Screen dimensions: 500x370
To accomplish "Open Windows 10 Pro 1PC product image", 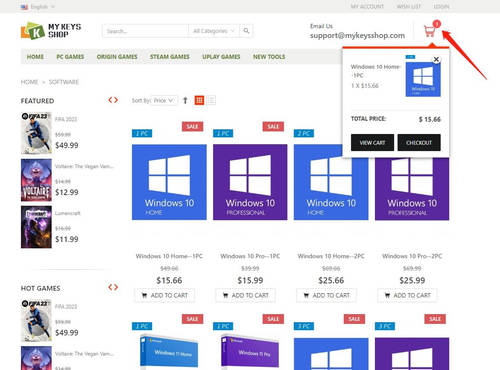I will click(250, 182).
